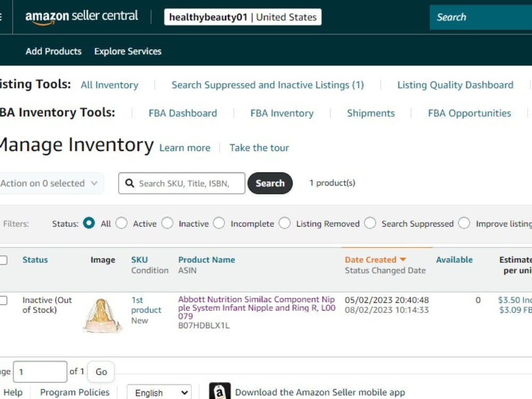The height and width of the screenshot is (399, 532).
Task: Open the Explore Services menu
Action: point(128,51)
